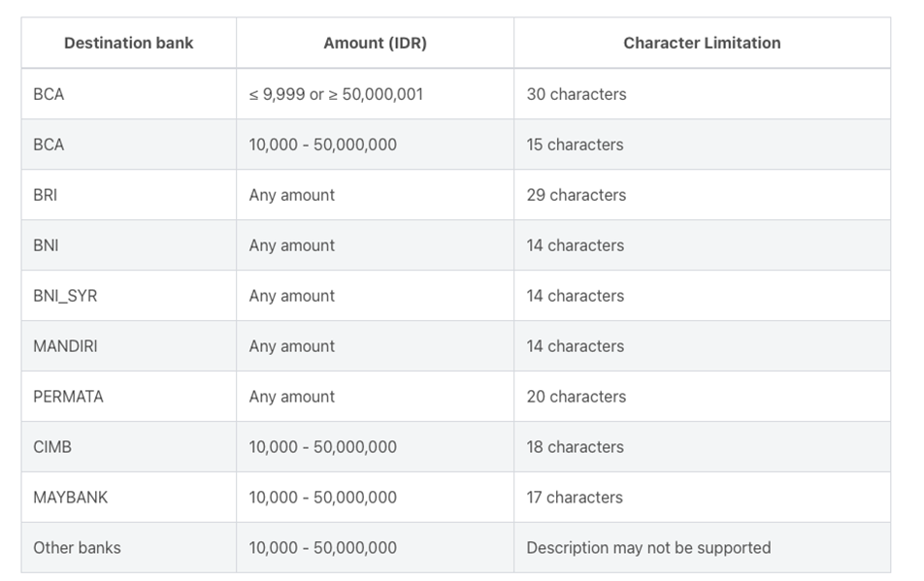
Task: Click Description may not be supported cell
Action: click(702, 547)
